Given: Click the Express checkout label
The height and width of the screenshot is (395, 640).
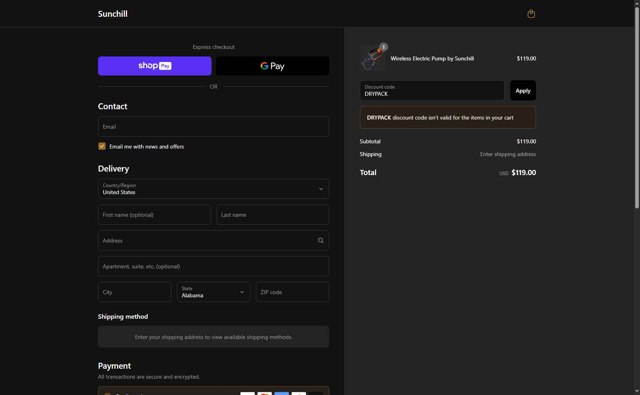Looking at the screenshot, I should (x=213, y=47).
